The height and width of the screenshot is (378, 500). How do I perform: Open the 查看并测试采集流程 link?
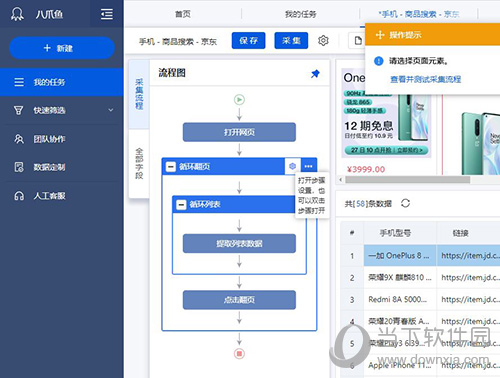pos(426,79)
